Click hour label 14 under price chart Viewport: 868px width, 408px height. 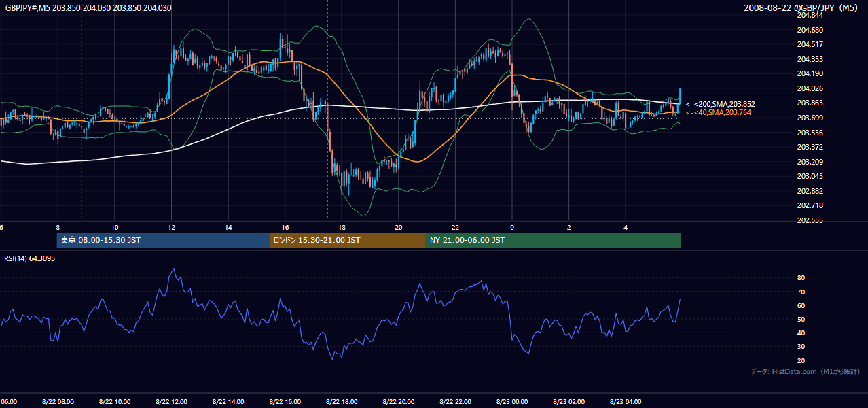point(229,228)
